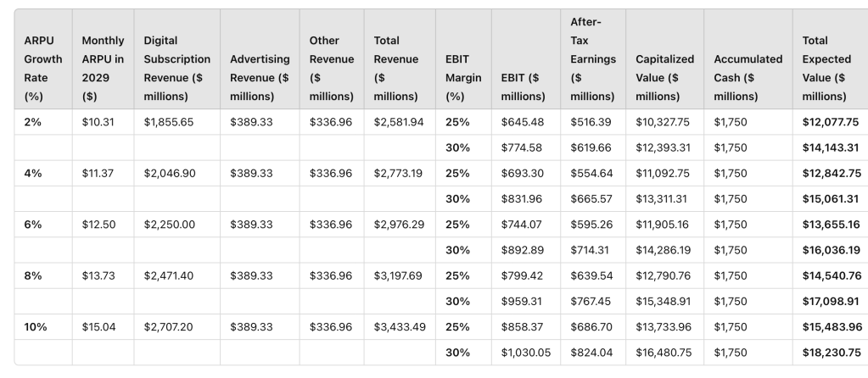
Task: Select the $824.04 after-tax earnings cell
Action: point(588,352)
